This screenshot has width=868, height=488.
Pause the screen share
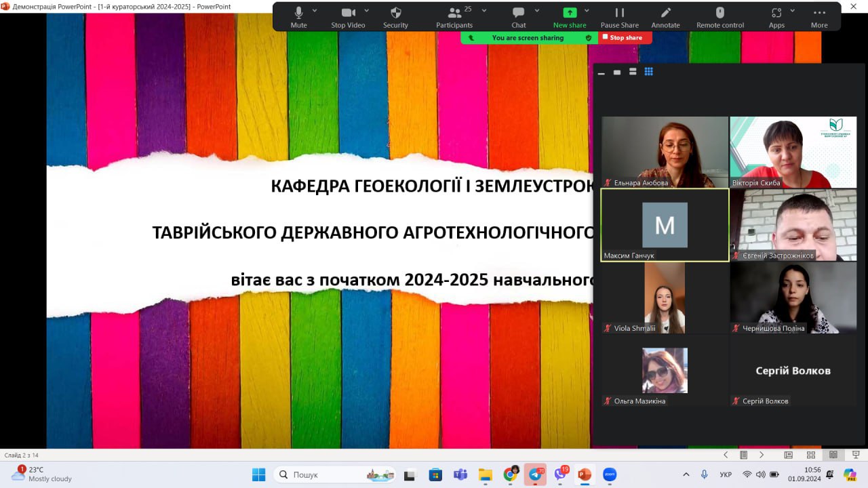click(619, 16)
